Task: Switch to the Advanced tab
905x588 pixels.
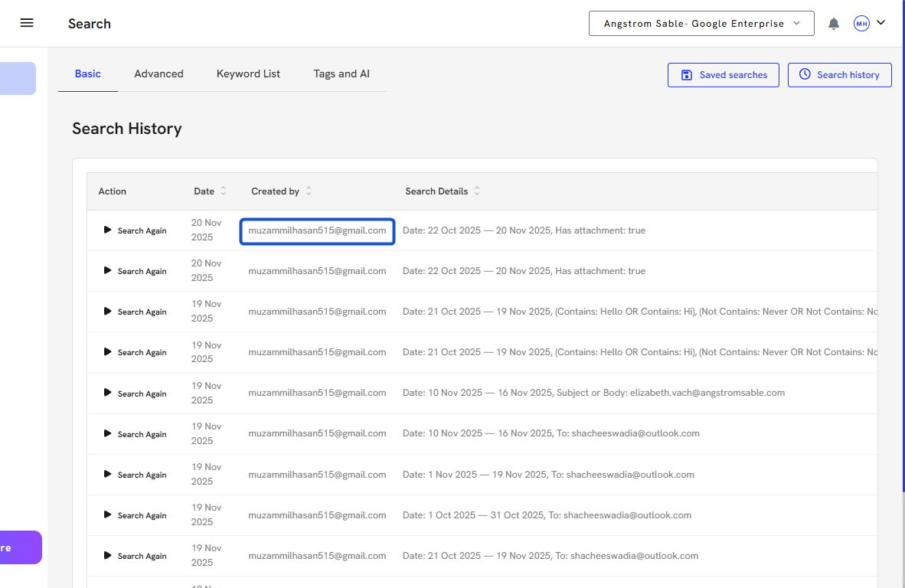Action: coord(158,74)
